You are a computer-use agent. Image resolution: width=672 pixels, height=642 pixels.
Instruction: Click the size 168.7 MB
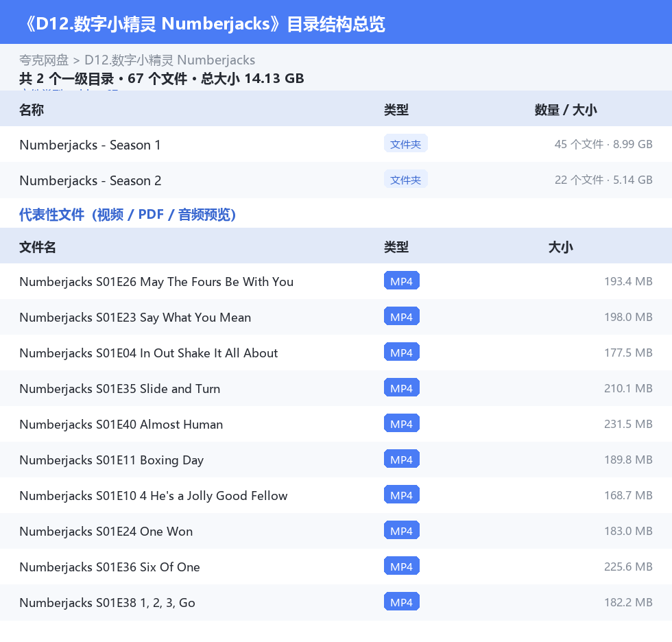[x=628, y=495]
